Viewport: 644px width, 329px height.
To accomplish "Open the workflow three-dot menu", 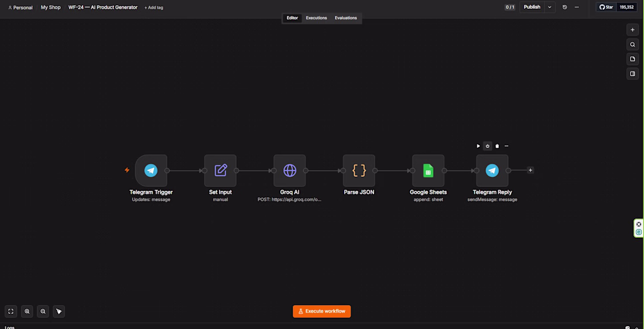I will (x=577, y=7).
